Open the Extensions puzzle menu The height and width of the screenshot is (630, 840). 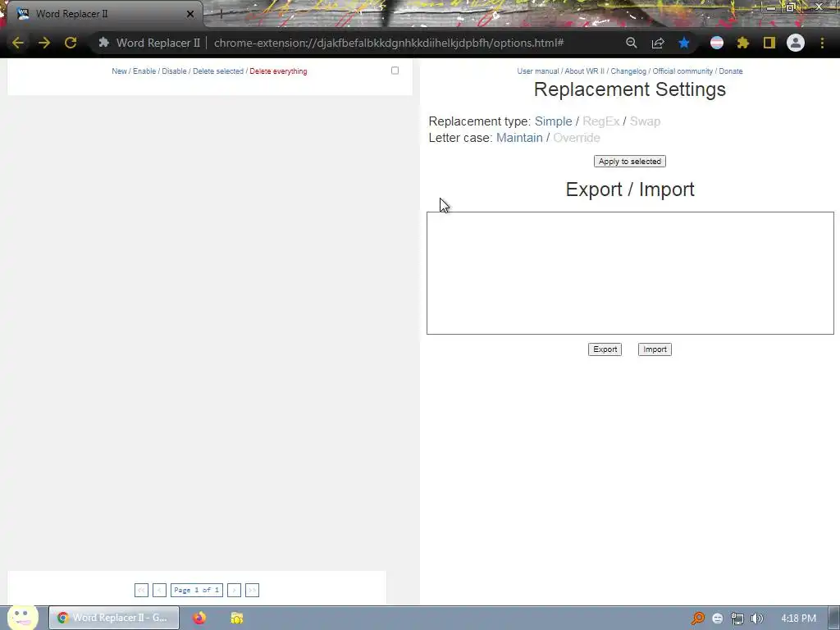pyautogui.click(x=743, y=43)
